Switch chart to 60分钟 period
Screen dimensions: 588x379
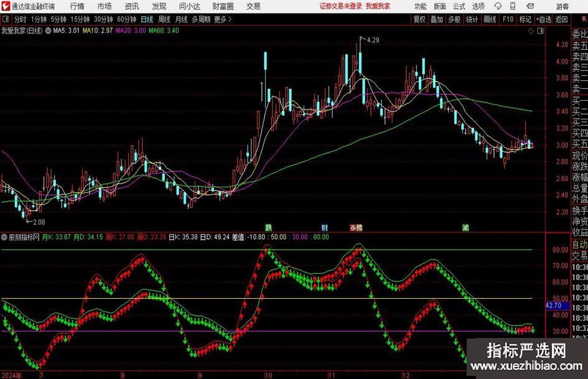click(126, 19)
